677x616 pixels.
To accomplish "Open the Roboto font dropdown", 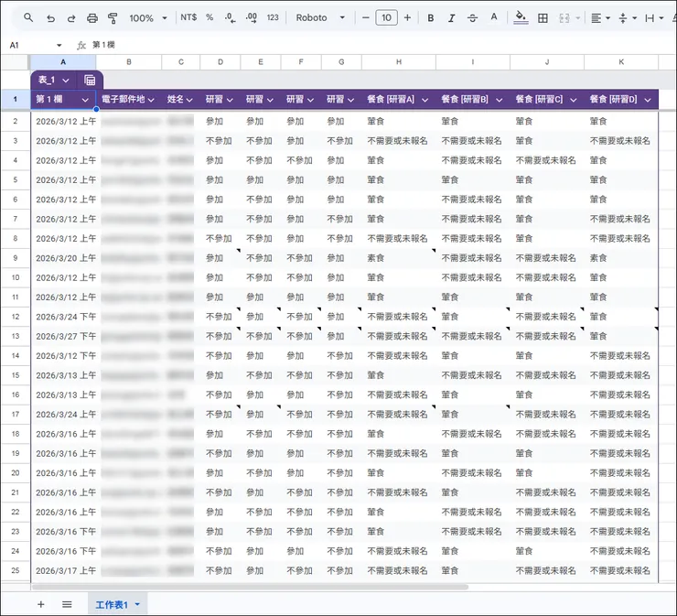I will coord(320,17).
